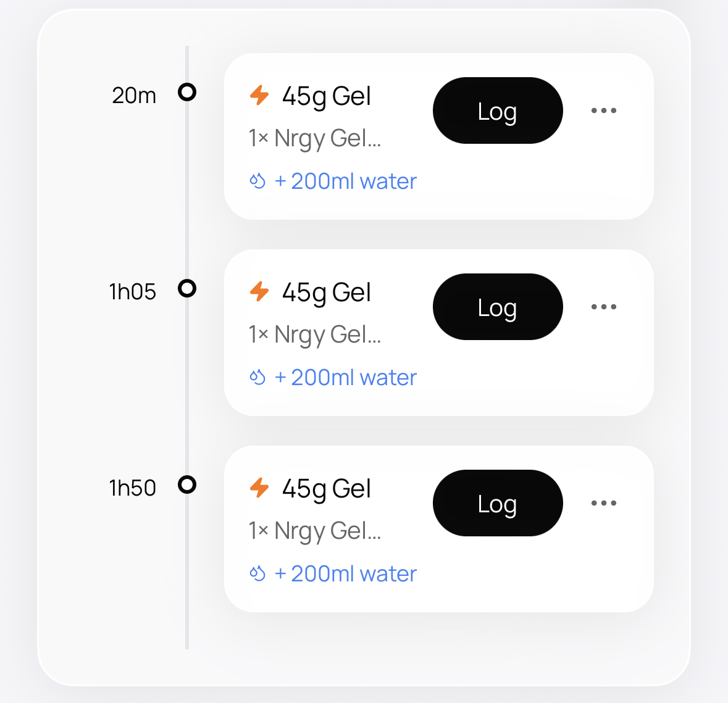Click the 1h05 time label

(x=132, y=291)
